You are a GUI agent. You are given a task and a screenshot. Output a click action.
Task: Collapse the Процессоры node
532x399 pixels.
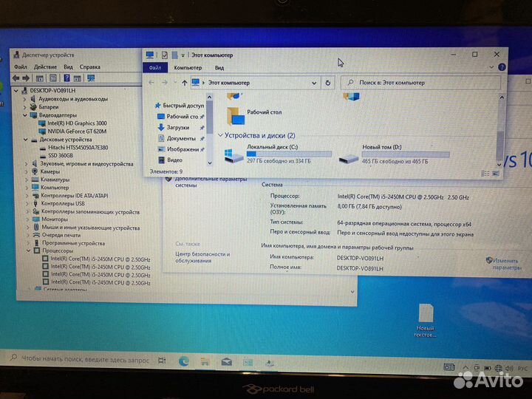point(29,251)
